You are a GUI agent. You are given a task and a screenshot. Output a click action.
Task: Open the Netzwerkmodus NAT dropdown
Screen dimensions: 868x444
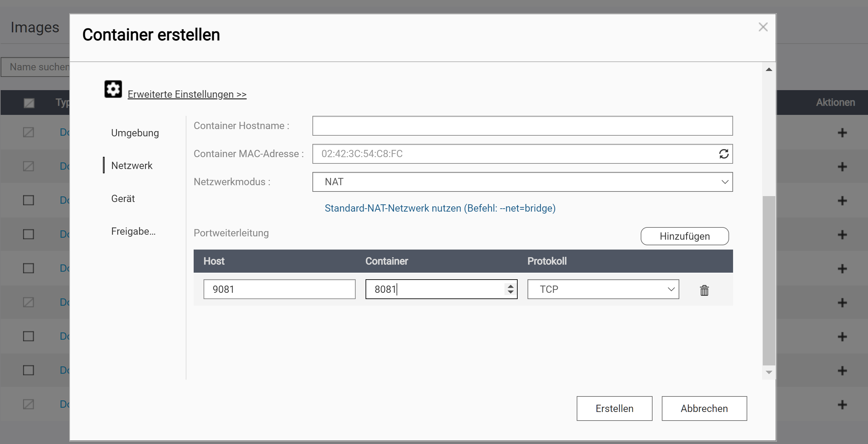pyautogui.click(x=522, y=182)
